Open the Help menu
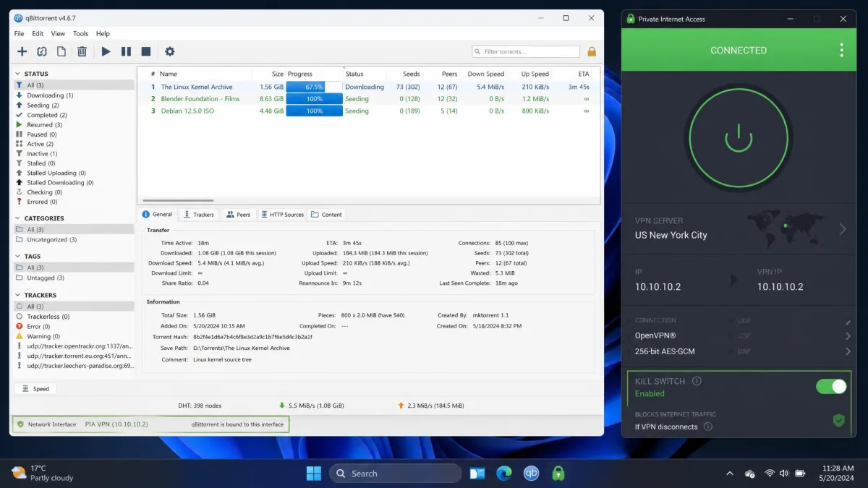868x488 pixels. point(103,33)
